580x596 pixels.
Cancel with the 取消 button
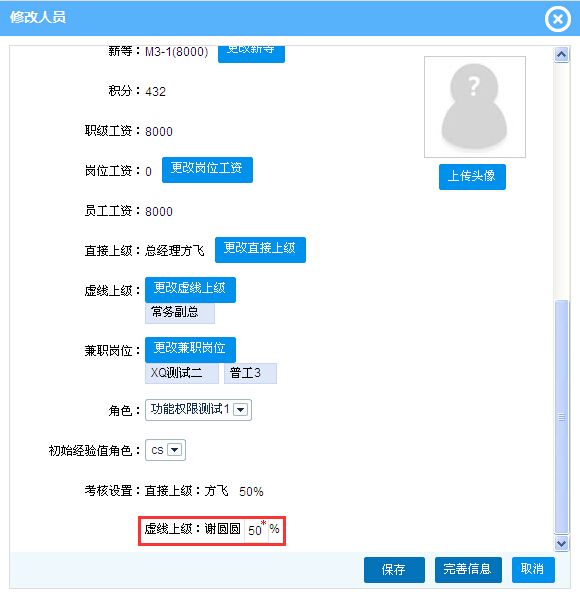[x=533, y=570]
